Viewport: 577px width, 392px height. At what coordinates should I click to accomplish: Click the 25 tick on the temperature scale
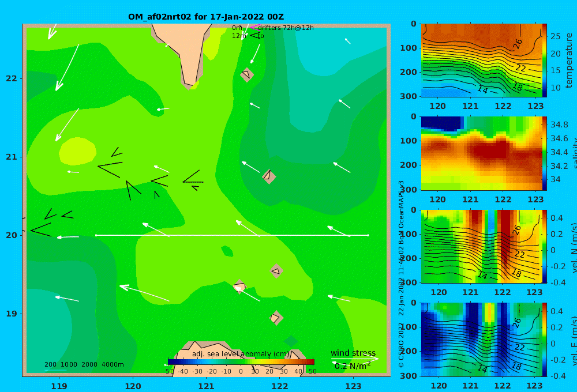pos(556,36)
